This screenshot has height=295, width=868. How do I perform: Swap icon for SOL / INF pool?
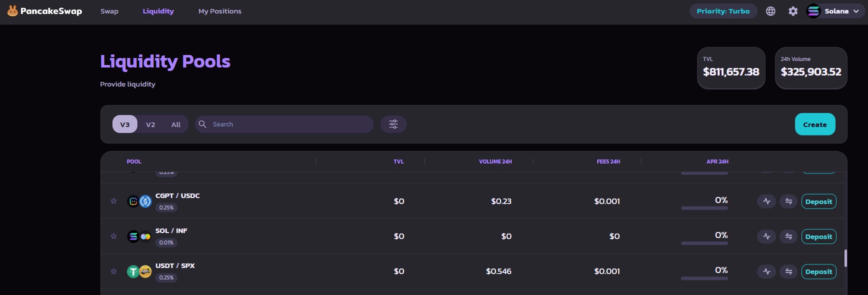(789, 236)
